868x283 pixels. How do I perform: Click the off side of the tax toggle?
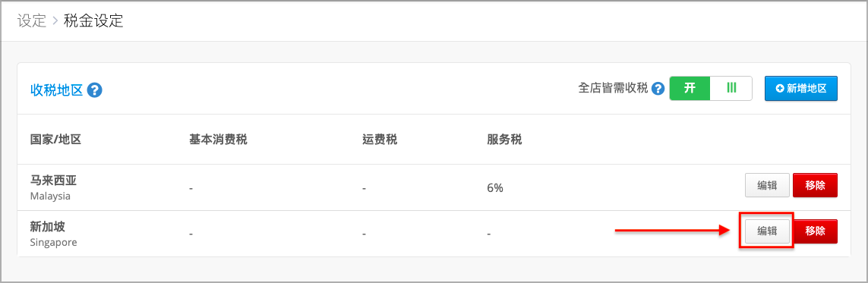point(731,89)
